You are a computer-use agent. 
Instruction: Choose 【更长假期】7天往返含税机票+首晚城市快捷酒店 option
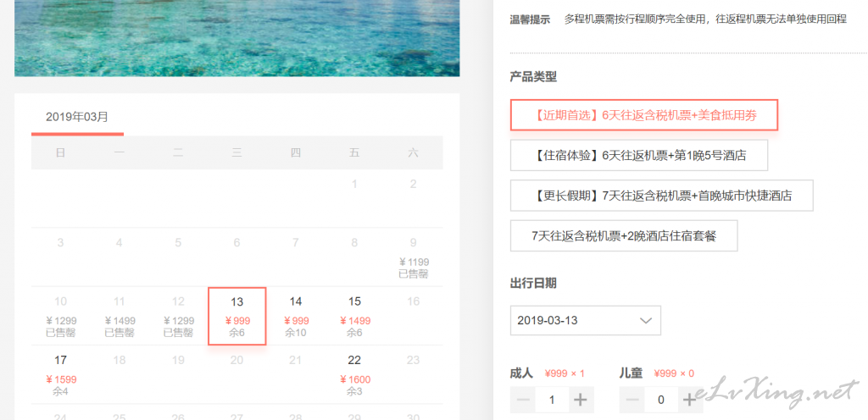coord(661,195)
